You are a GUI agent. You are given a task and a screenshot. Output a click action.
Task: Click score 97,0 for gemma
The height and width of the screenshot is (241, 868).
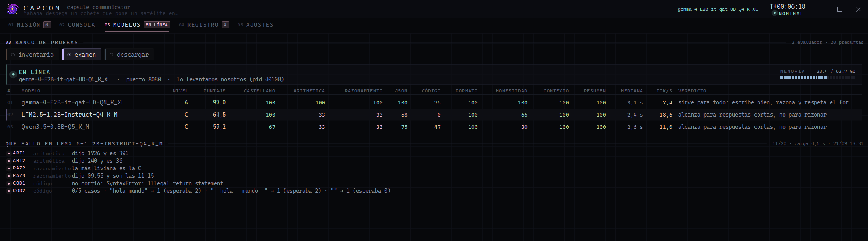219,102
